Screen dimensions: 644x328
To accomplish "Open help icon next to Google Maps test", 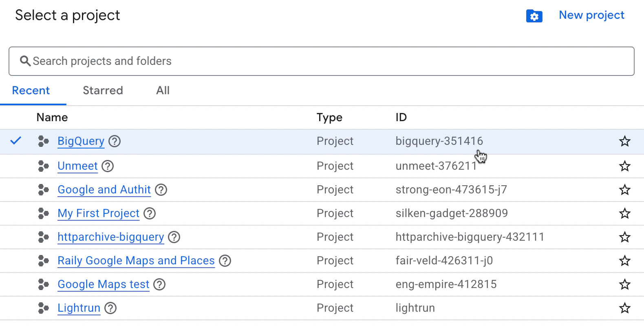I will point(159,284).
